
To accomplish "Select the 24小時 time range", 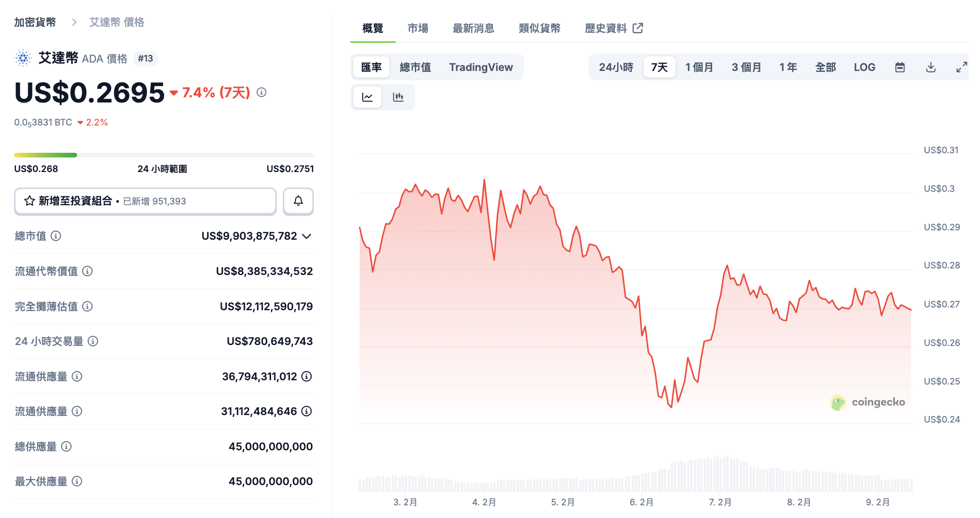I will click(x=616, y=67).
